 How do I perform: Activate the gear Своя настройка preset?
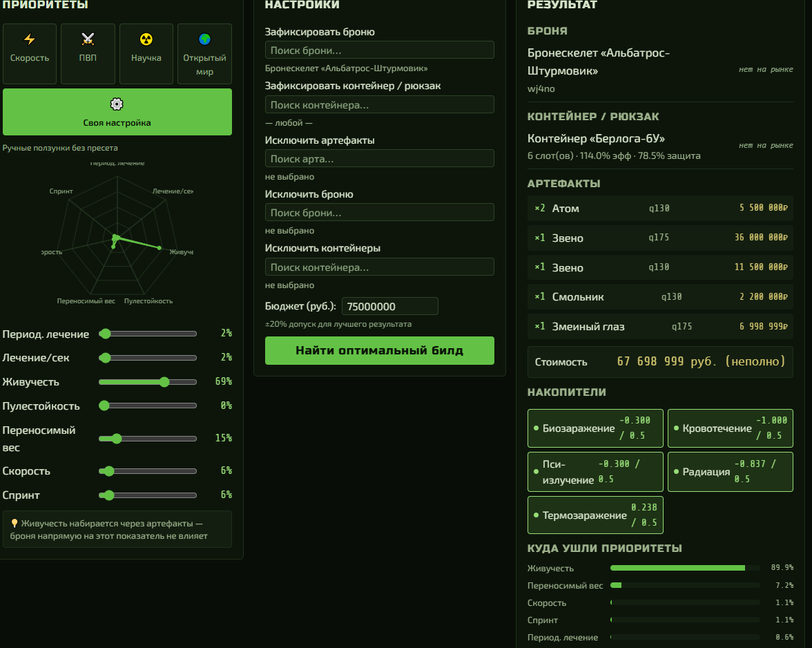click(117, 112)
